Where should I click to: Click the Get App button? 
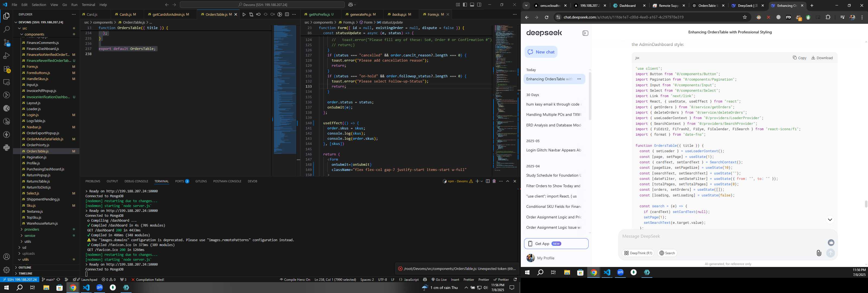click(x=556, y=244)
